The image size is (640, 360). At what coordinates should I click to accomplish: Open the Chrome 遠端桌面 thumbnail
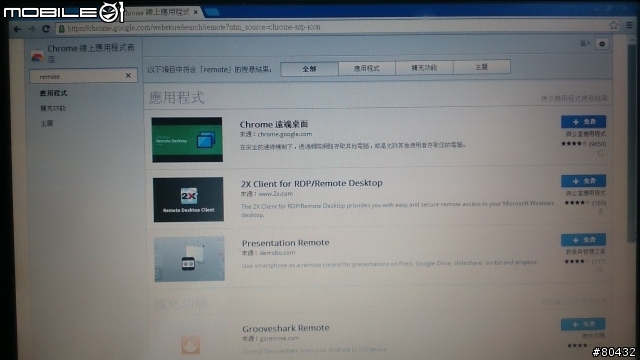pos(187,140)
